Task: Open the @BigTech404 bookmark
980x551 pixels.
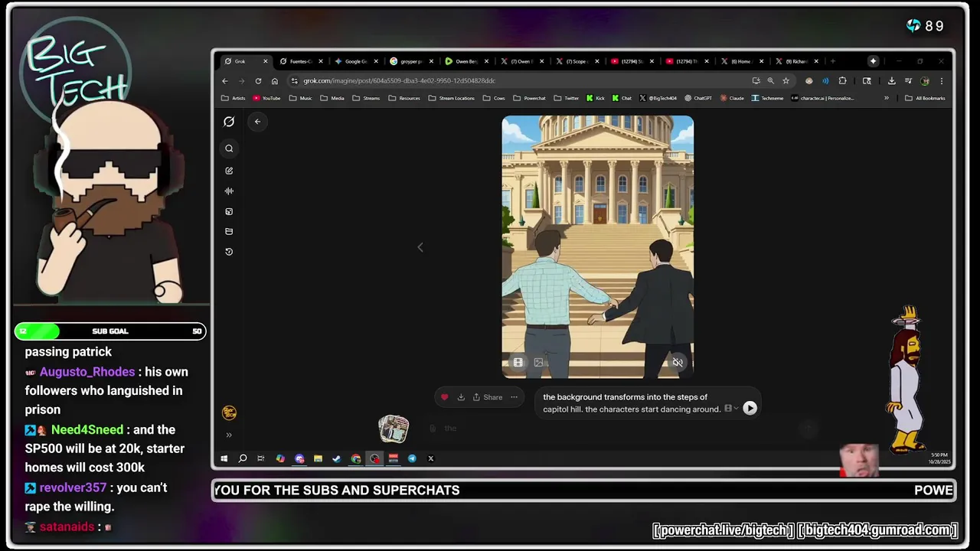Action: [x=659, y=98]
